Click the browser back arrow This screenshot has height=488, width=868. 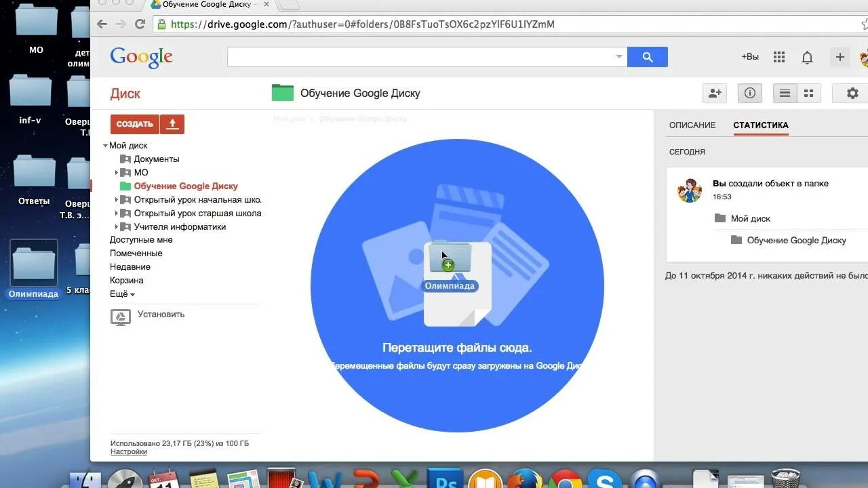pos(102,24)
